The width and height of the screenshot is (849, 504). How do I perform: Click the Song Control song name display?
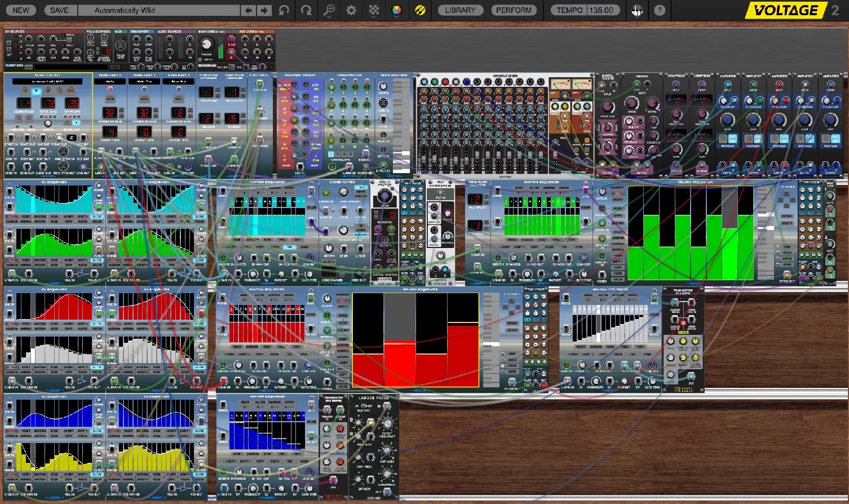click(x=47, y=81)
